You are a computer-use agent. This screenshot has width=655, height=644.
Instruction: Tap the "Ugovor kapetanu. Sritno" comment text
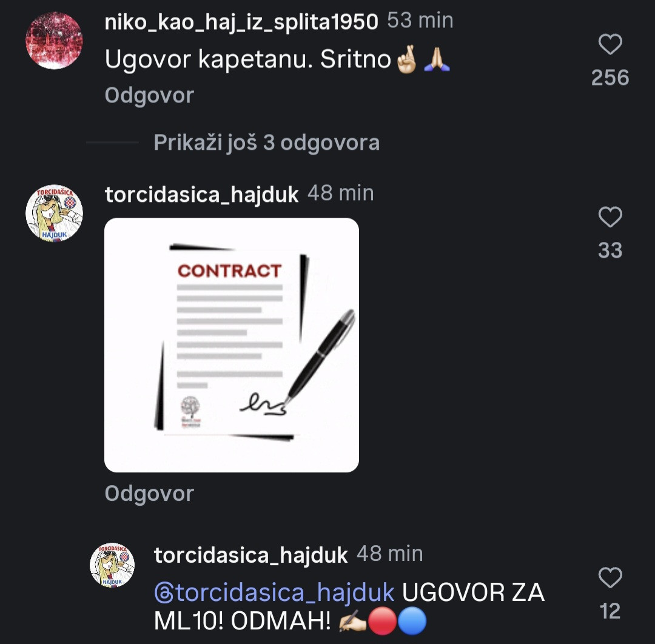(277, 59)
